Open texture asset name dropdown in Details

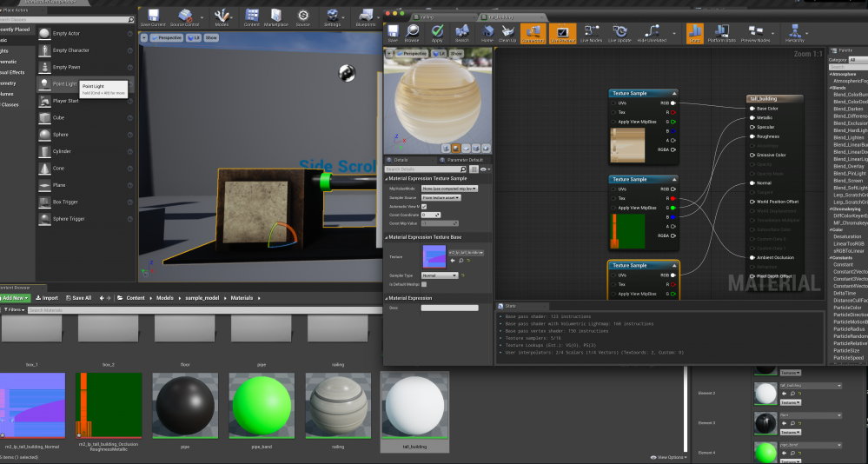pos(466,253)
